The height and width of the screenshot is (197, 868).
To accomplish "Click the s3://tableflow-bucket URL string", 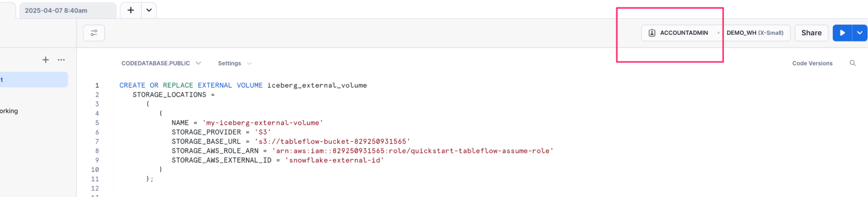I will 332,142.
